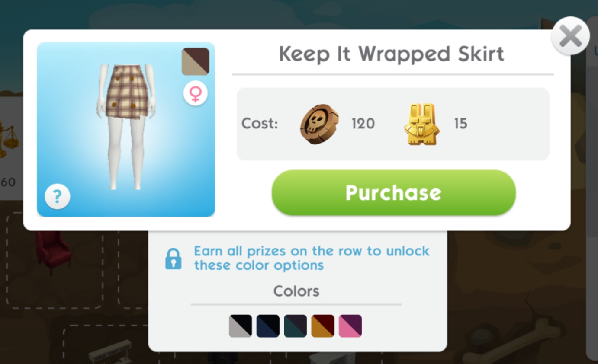Viewport: 598px width, 364px height.
Task: Click the skull coin currency icon
Action: coord(319,124)
